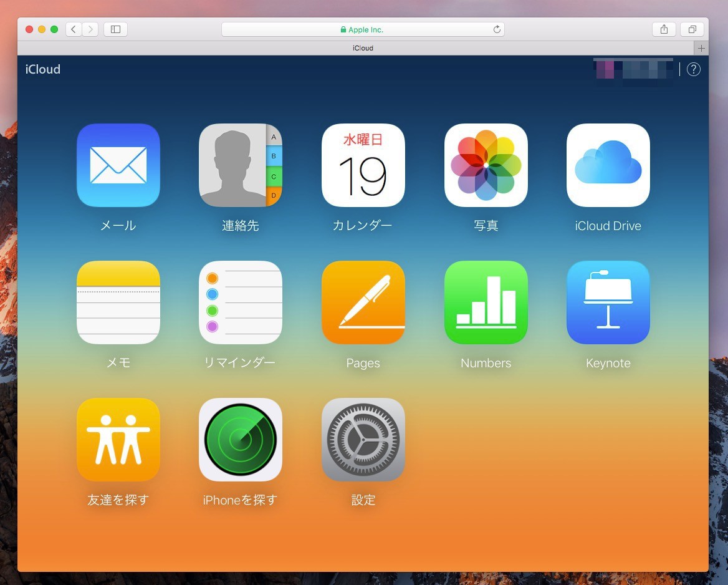Click the green lock secure icon
The height and width of the screenshot is (585, 728).
343,29
